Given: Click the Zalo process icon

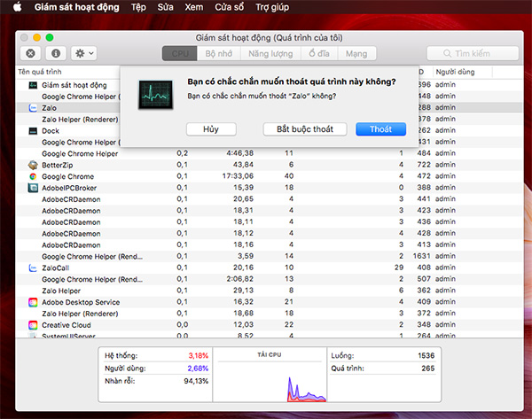Looking at the screenshot, I should (x=33, y=108).
